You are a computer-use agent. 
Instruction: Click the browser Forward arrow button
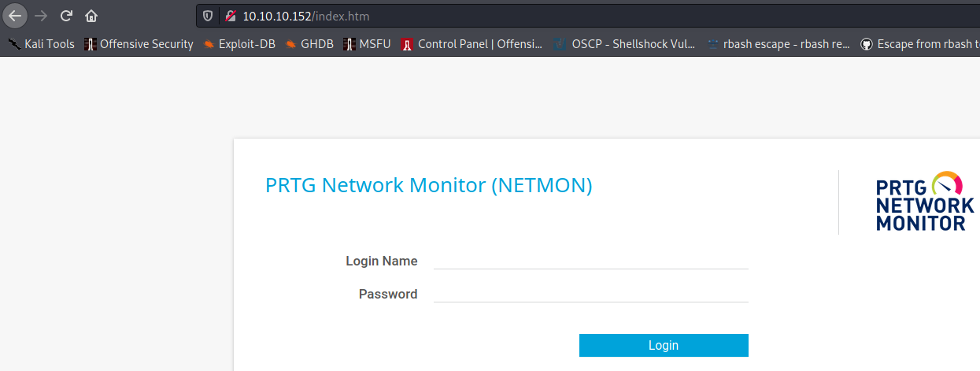pos(41,15)
